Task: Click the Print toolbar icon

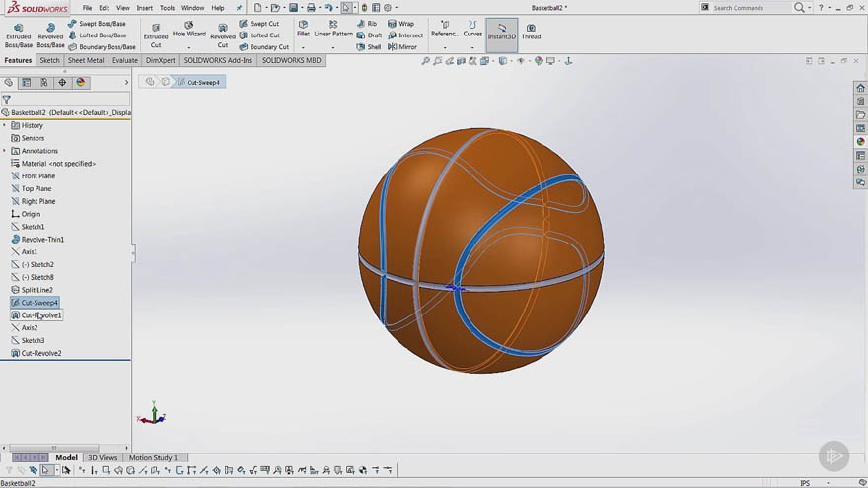Action: tap(311, 8)
